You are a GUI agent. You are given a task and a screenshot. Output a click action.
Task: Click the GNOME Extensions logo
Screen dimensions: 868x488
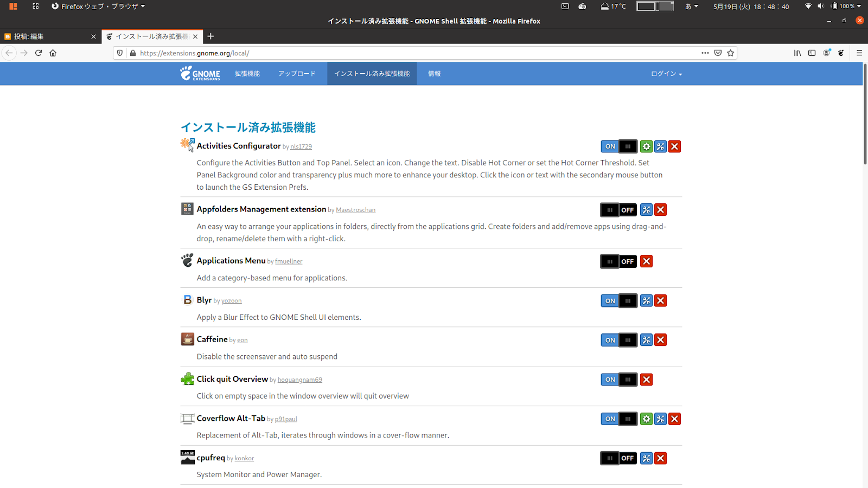pyautogui.click(x=200, y=74)
